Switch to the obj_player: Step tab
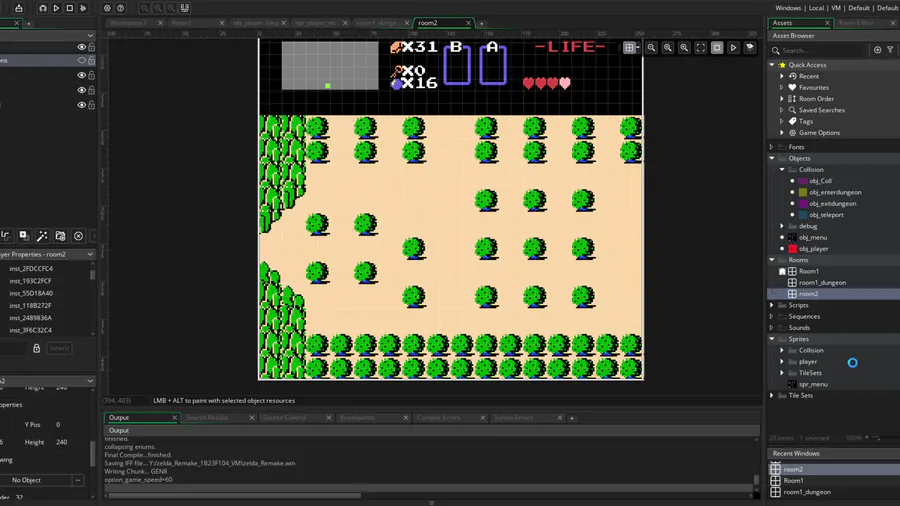This screenshot has width=900, height=506. [258, 23]
